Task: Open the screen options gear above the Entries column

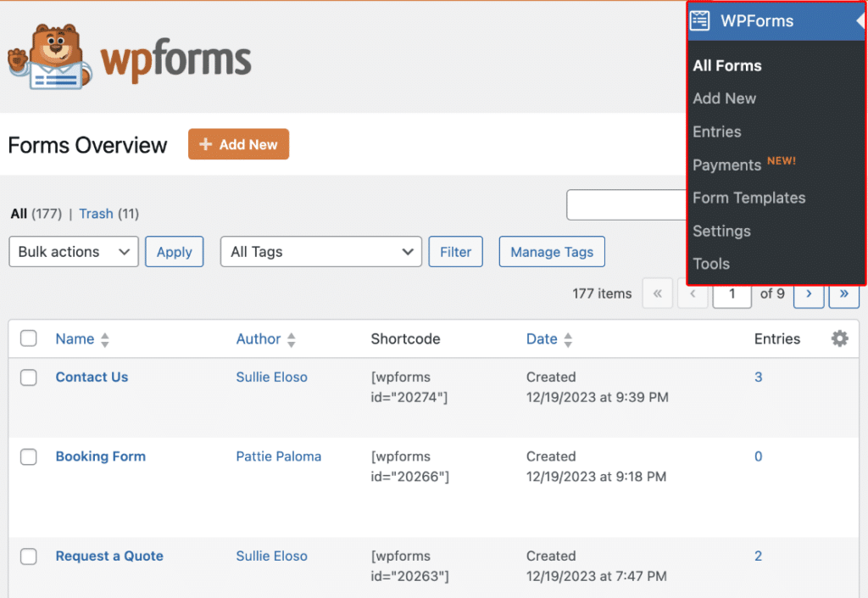Action: point(839,338)
